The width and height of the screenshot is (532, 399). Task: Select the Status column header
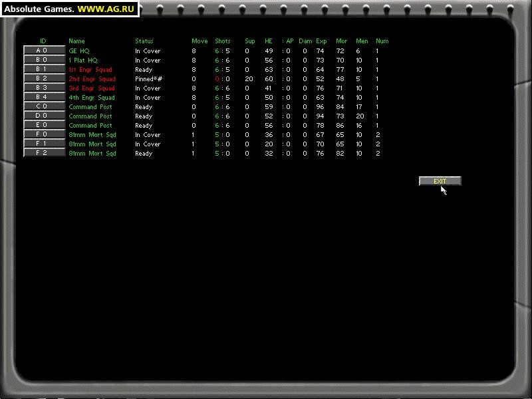tap(144, 41)
